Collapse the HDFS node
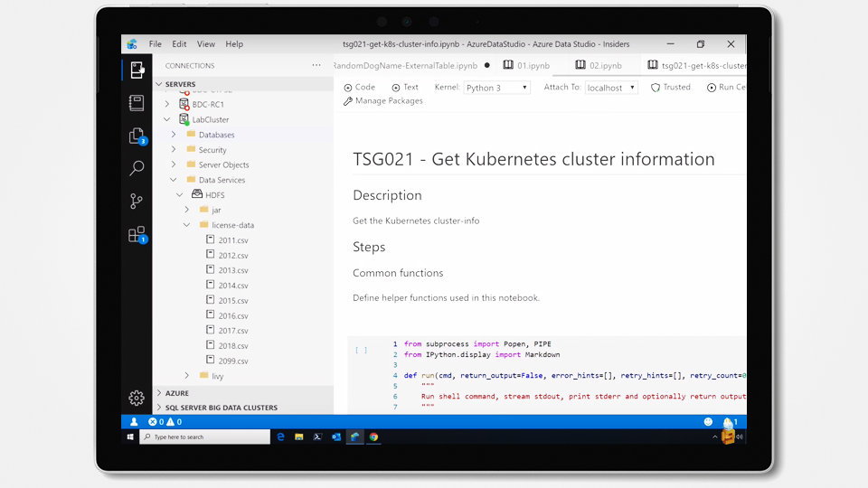The height and width of the screenshot is (488, 868). (180, 195)
